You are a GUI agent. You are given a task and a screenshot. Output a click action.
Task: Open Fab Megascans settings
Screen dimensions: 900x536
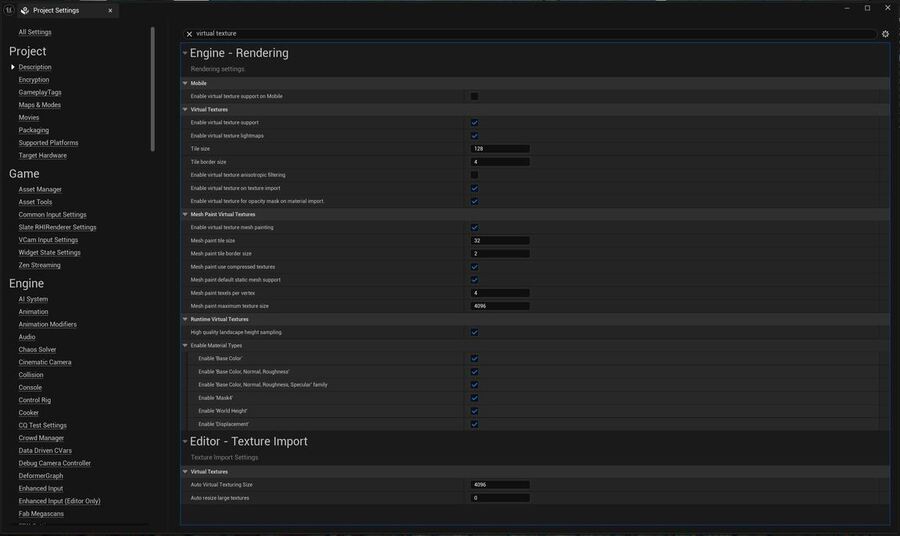pyautogui.click(x=41, y=514)
